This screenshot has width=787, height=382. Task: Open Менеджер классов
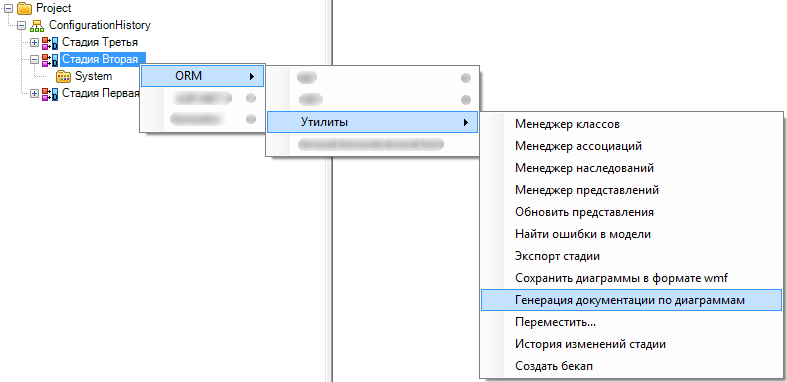coord(631,124)
